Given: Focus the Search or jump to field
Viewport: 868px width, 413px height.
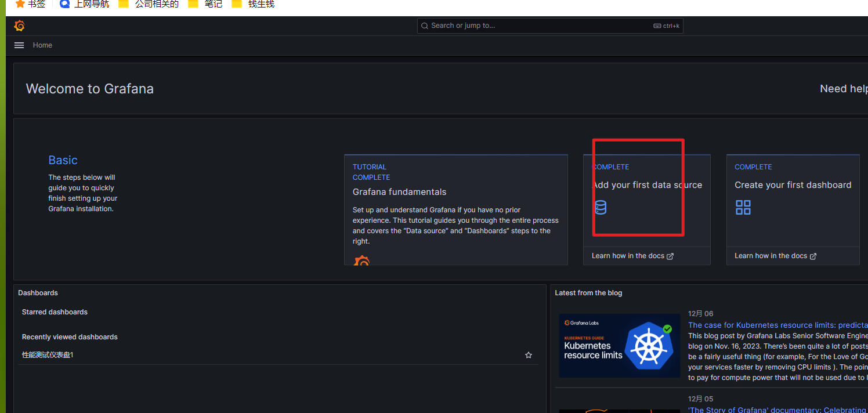Looking at the screenshot, I should point(550,26).
